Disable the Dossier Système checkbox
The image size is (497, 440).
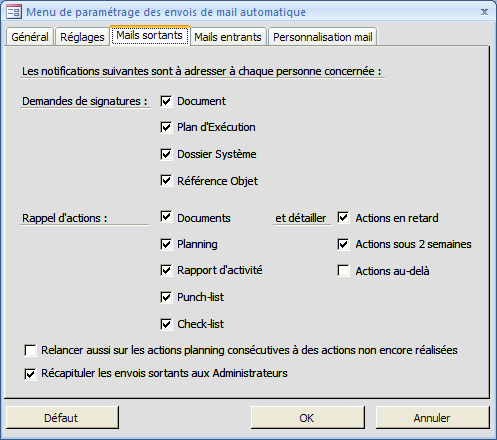166,154
